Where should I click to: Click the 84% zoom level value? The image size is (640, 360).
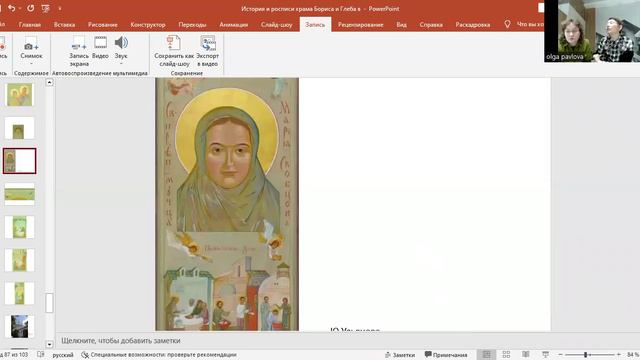633,355
